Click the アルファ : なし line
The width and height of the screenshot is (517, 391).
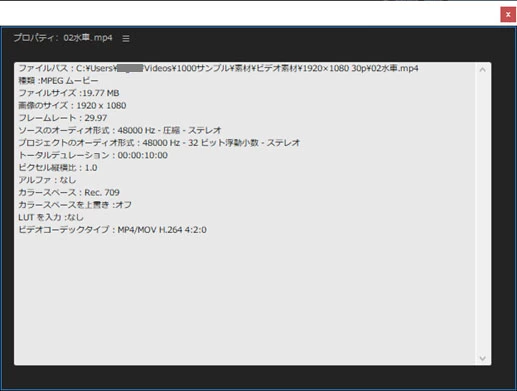[47, 180]
